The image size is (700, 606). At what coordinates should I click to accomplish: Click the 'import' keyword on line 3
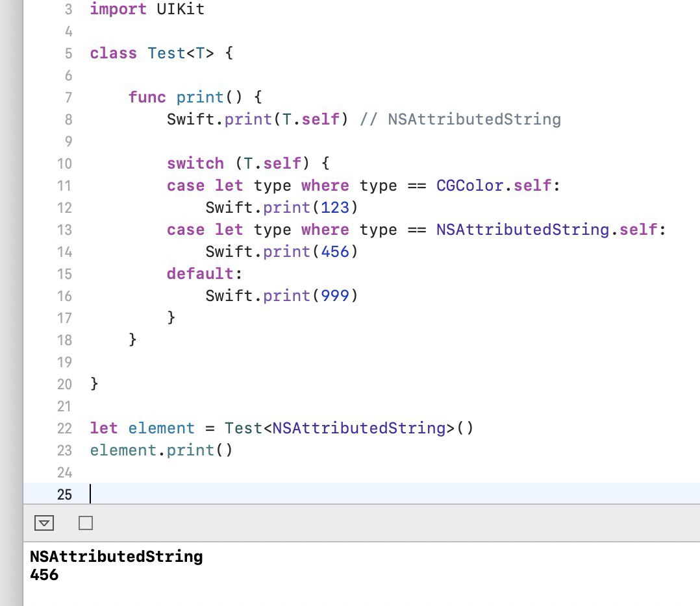pyautogui.click(x=118, y=9)
